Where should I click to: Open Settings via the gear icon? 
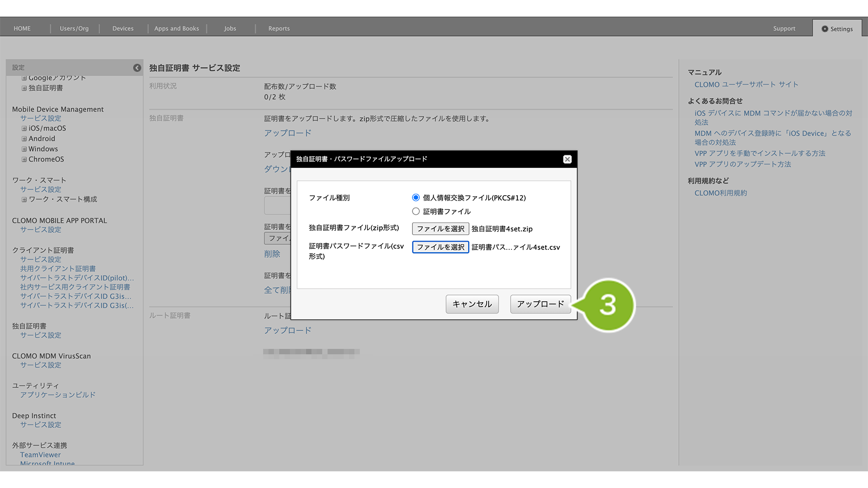pyautogui.click(x=825, y=29)
